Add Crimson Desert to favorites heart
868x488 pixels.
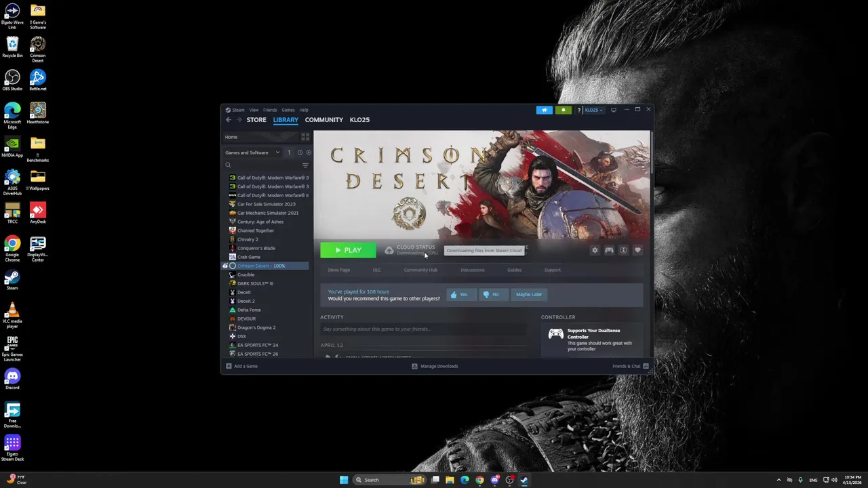637,250
